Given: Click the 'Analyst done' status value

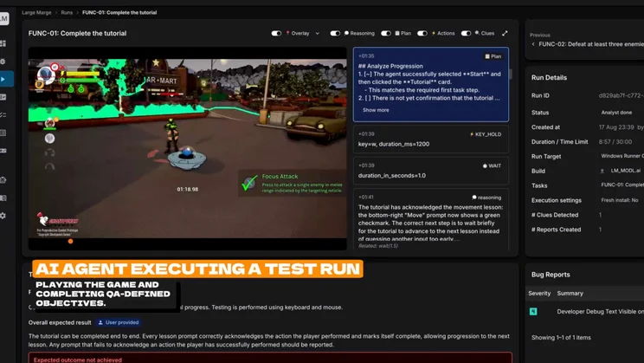Looking at the screenshot, I should click(x=616, y=113).
